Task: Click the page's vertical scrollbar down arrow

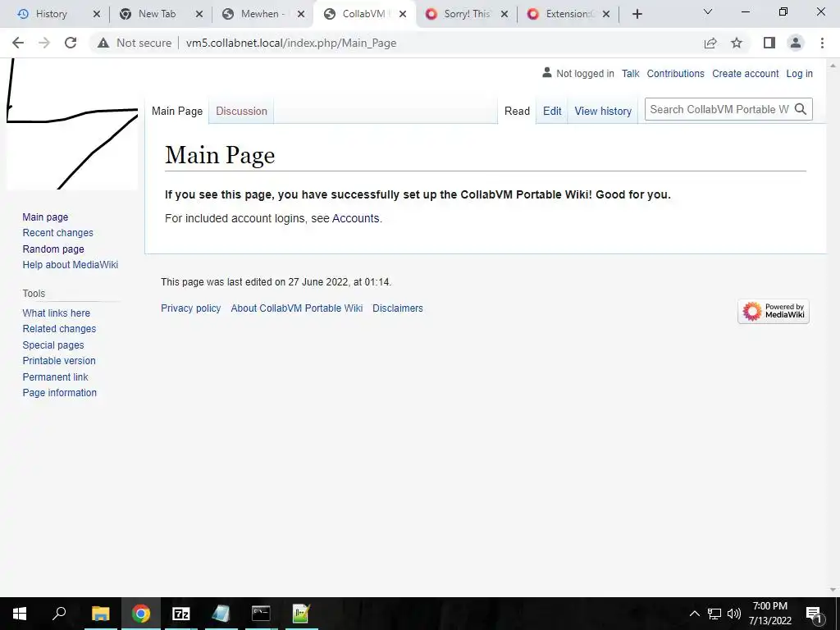Action: pyautogui.click(x=833, y=591)
